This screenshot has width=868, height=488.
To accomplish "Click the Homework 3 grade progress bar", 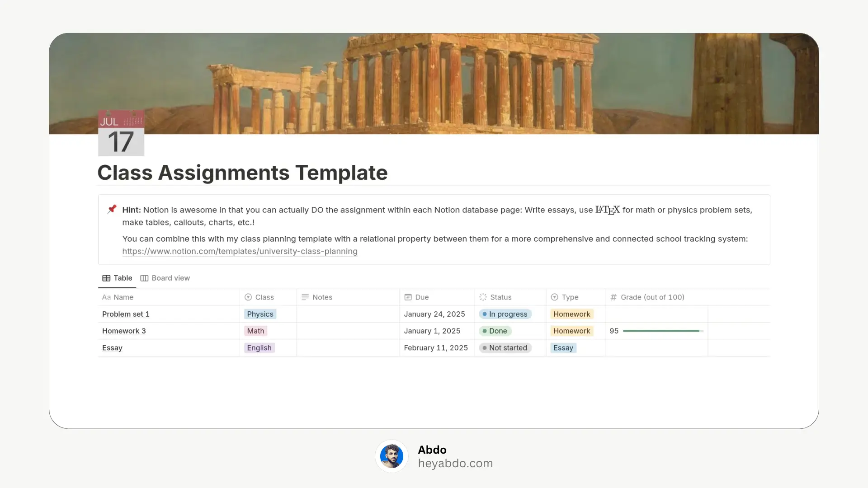I will pos(663,331).
